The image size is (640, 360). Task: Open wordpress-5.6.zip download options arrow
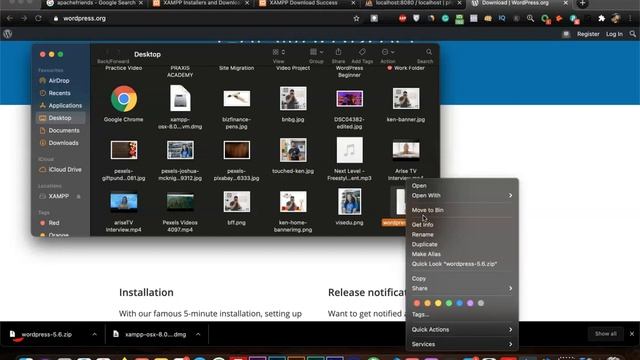94,334
